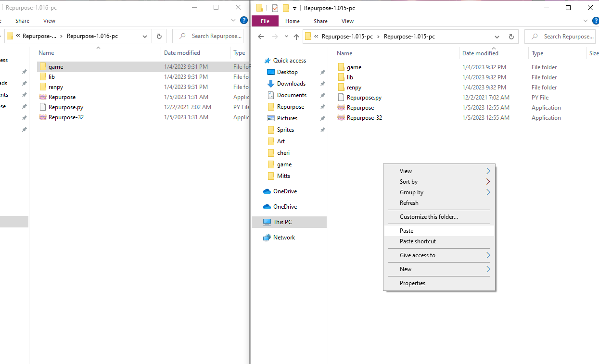Sort by Date modified column in the 1.015-pc window
The width and height of the screenshot is (599, 364).
480,53
